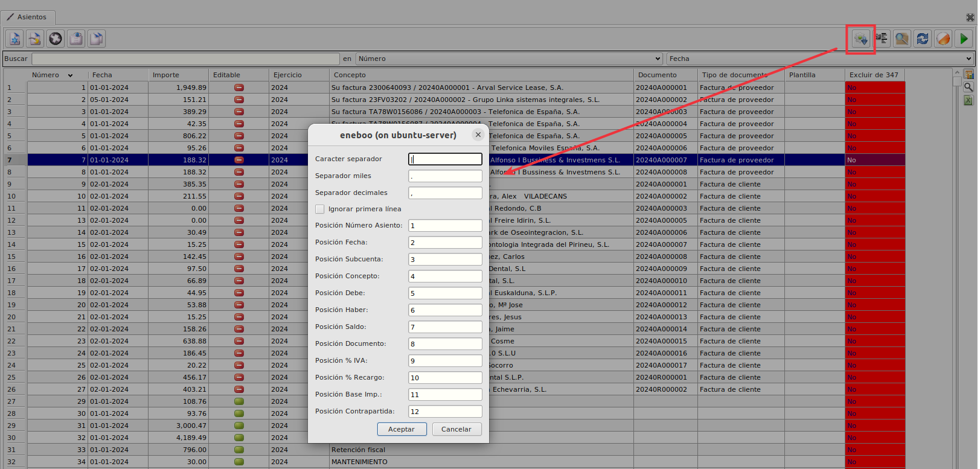Click the Excel export icon beside the table
The image size is (980, 469).
coord(969,100)
